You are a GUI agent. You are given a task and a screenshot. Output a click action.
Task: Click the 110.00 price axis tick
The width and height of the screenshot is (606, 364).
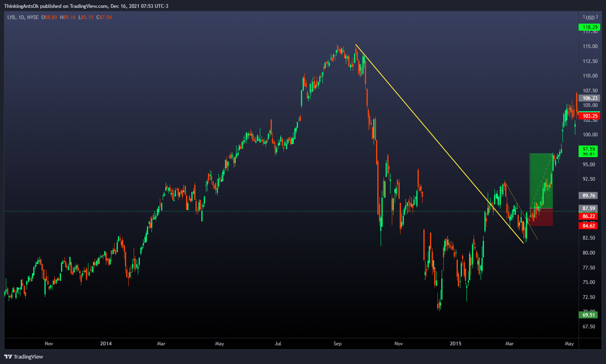coord(590,76)
